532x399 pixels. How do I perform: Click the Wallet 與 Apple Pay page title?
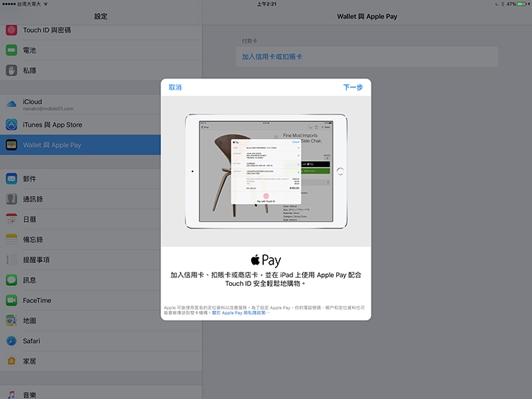(366, 16)
